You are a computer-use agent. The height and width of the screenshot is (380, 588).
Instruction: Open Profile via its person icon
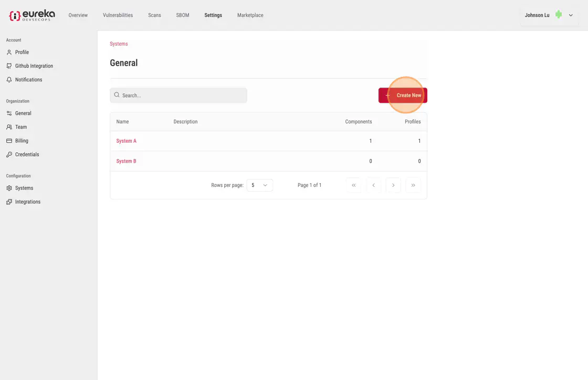pyautogui.click(x=9, y=52)
